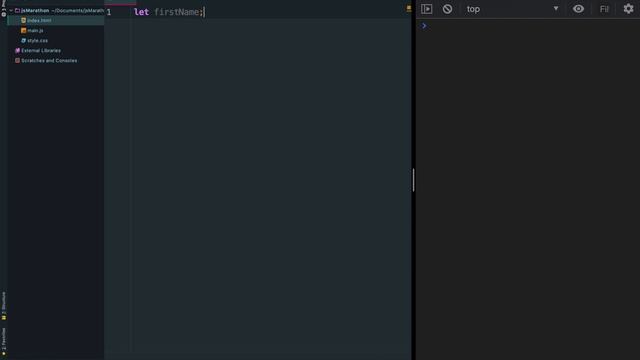Focus the console Filter field

[x=604, y=9]
